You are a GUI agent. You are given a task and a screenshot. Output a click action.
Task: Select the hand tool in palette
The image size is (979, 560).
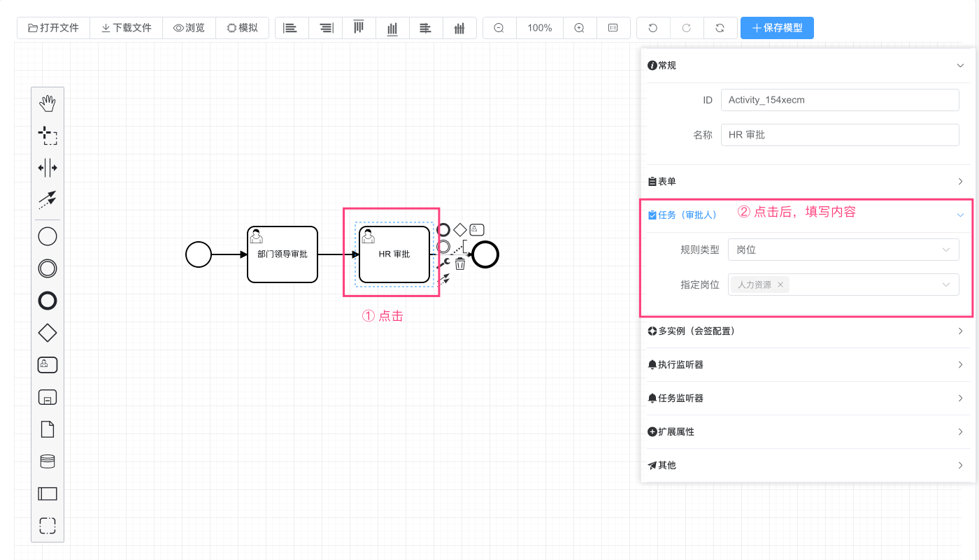click(x=47, y=104)
